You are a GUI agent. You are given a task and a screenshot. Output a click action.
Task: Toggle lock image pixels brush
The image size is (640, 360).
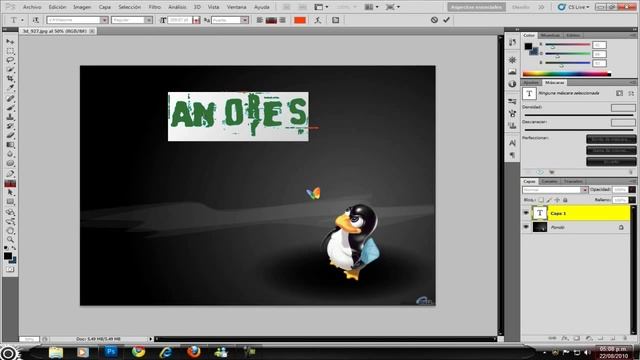tap(549, 200)
